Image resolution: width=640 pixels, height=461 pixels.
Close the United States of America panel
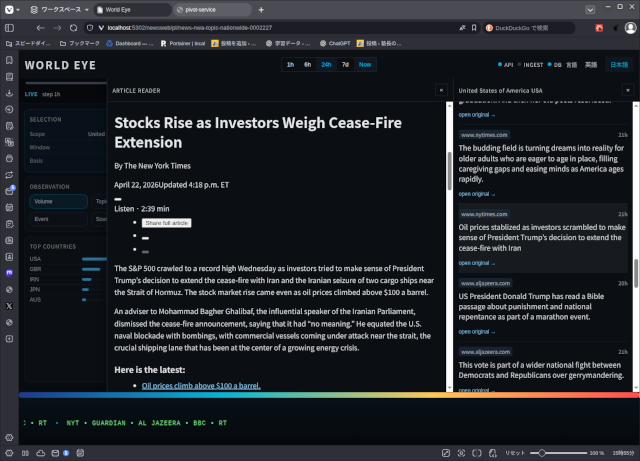click(627, 90)
